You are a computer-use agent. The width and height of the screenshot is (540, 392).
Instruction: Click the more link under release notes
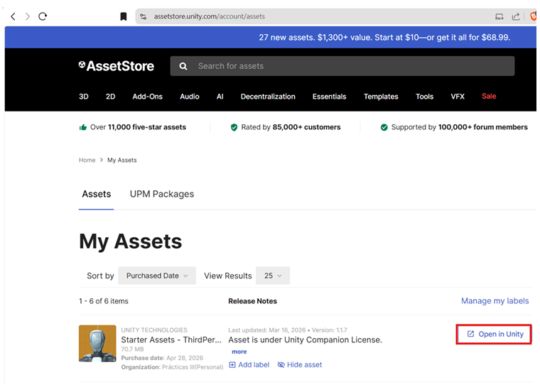239,352
